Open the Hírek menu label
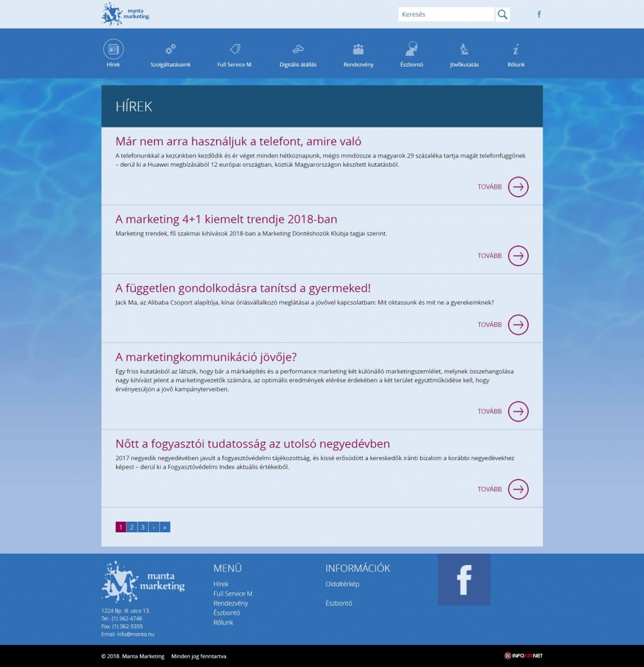 tap(113, 65)
